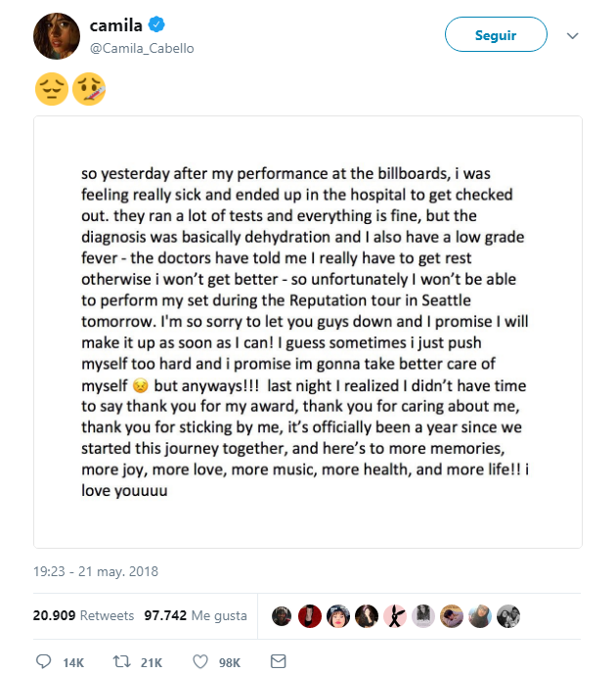Open Camila's round profile avatar
The height and width of the screenshot is (673, 616).
(x=57, y=36)
